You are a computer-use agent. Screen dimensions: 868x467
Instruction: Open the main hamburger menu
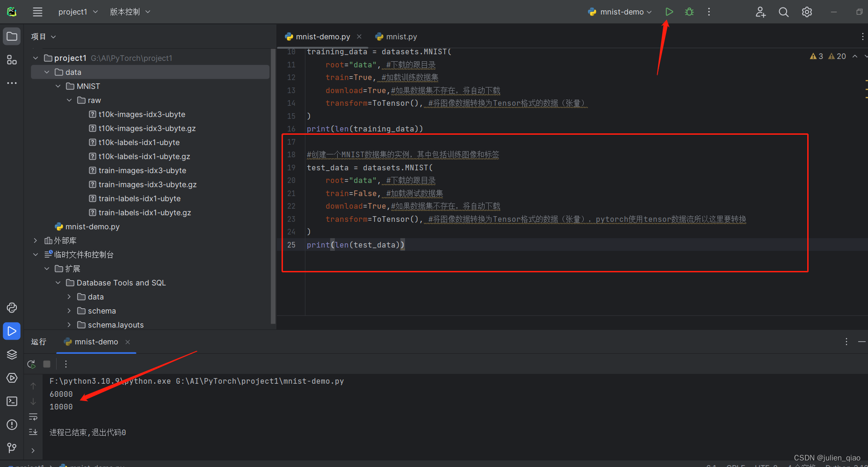(x=37, y=12)
